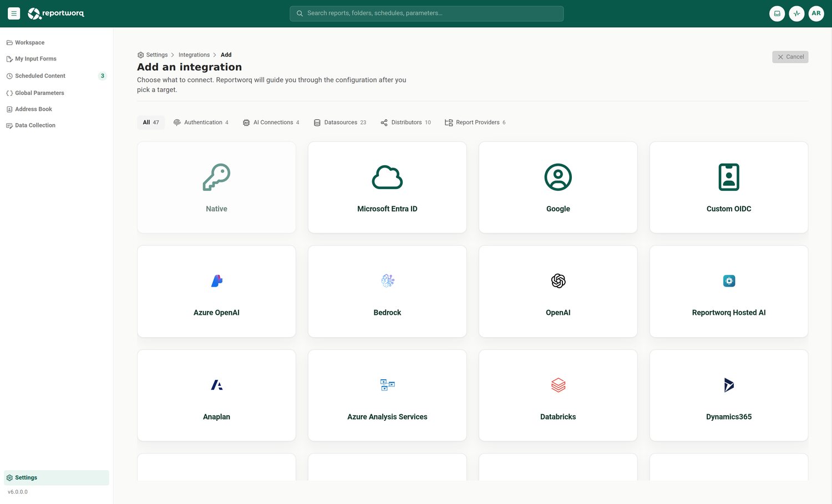832x504 pixels.
Task: Click the Reportworq logo
Action: [x=56, y=13]
